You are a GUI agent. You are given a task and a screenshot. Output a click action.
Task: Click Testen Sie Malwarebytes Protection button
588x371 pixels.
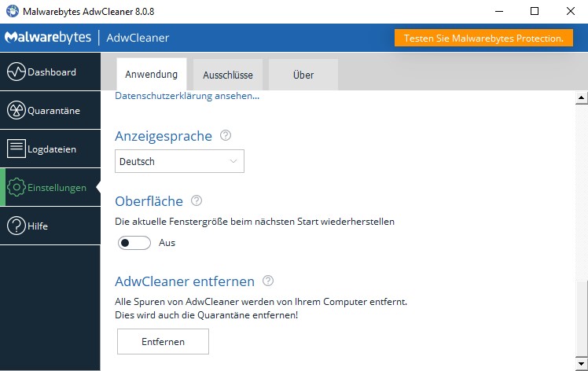pos(483,38)
